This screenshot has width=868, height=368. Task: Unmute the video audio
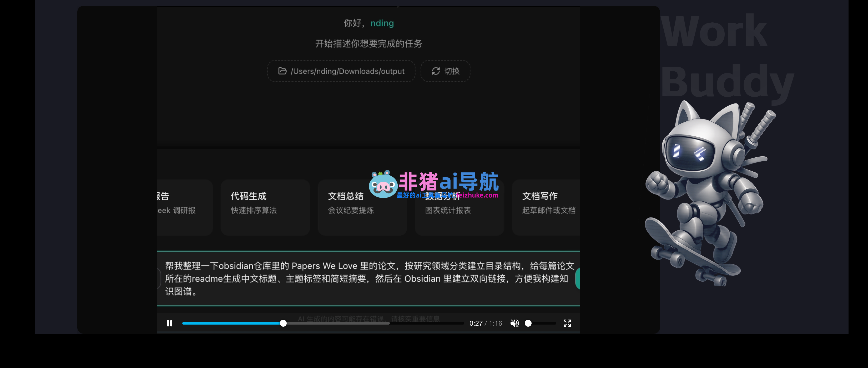514,323
